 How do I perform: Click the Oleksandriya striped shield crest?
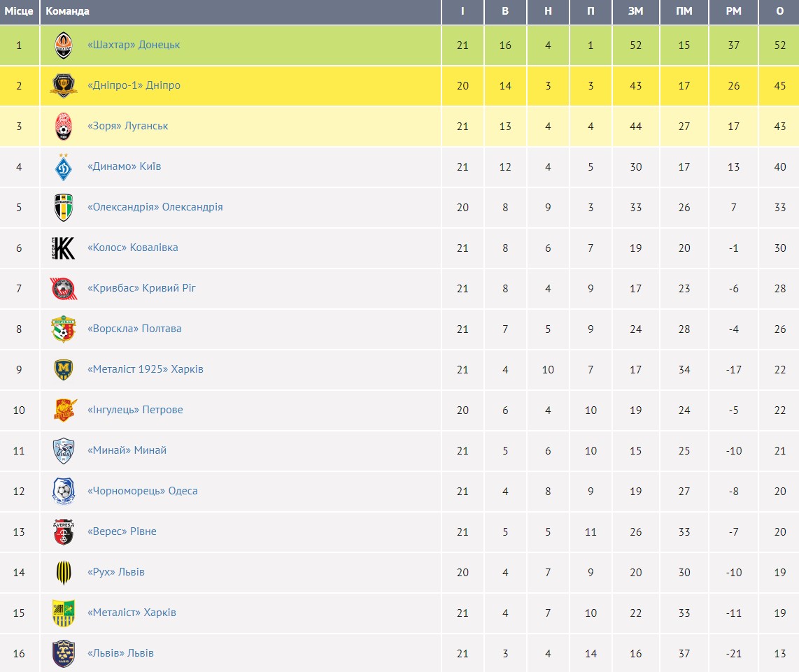[64, 208]
